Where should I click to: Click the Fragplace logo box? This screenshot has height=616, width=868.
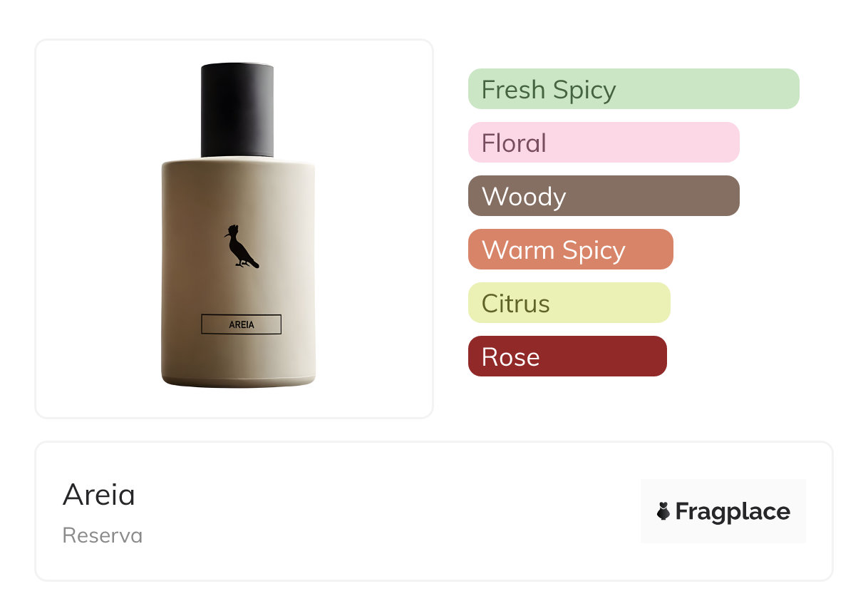[723, 511]
